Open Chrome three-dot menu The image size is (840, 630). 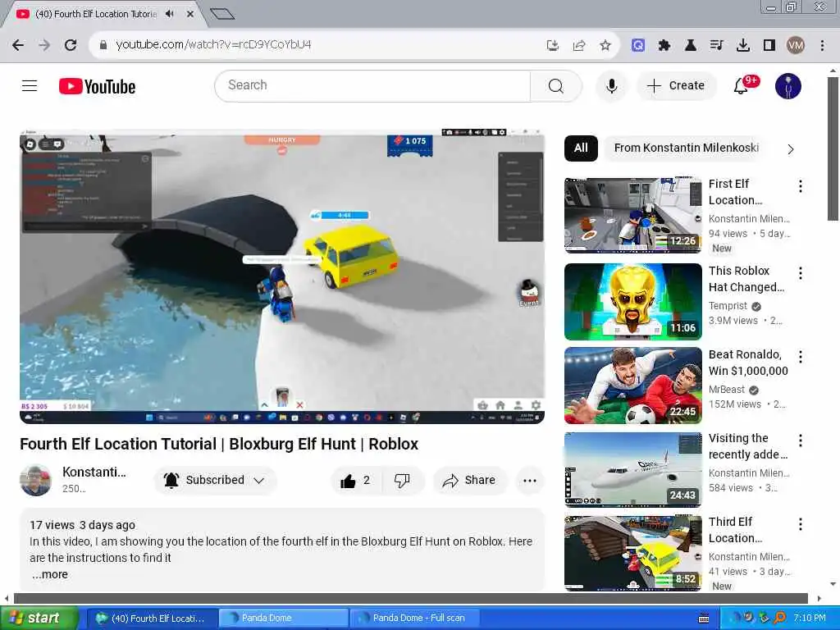click(x=822, y=45)
